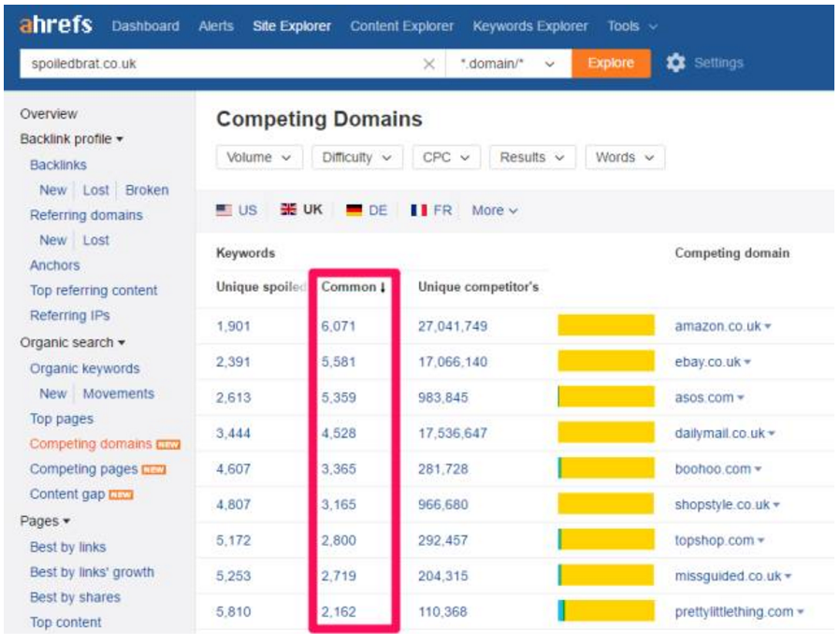Open Top pages report

(x=62, y=419)
